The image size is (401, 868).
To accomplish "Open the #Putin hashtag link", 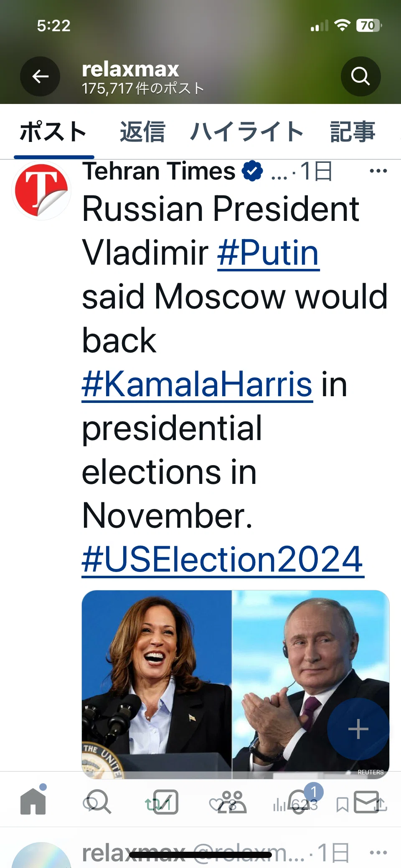I will coord(268,253).
